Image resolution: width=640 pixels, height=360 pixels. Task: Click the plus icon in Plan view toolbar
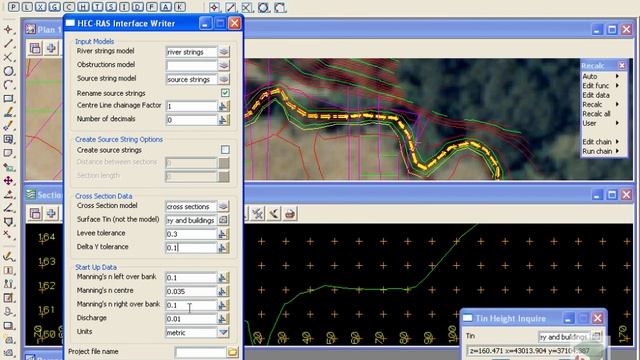(51, 48)
